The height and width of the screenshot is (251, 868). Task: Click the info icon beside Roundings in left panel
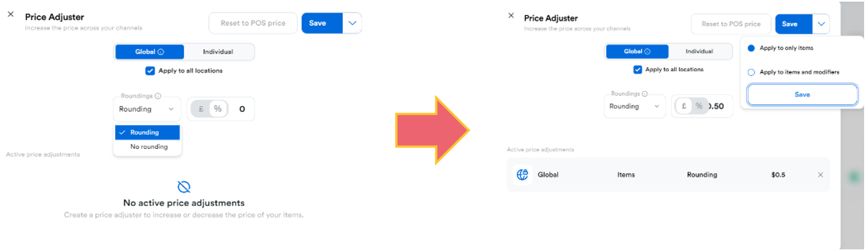(x=158, y=96)
